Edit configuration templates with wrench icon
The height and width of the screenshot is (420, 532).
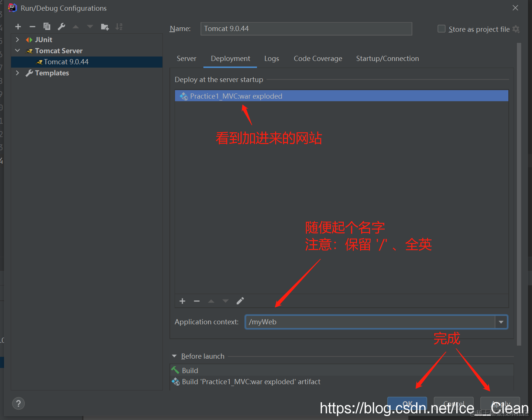61,26
